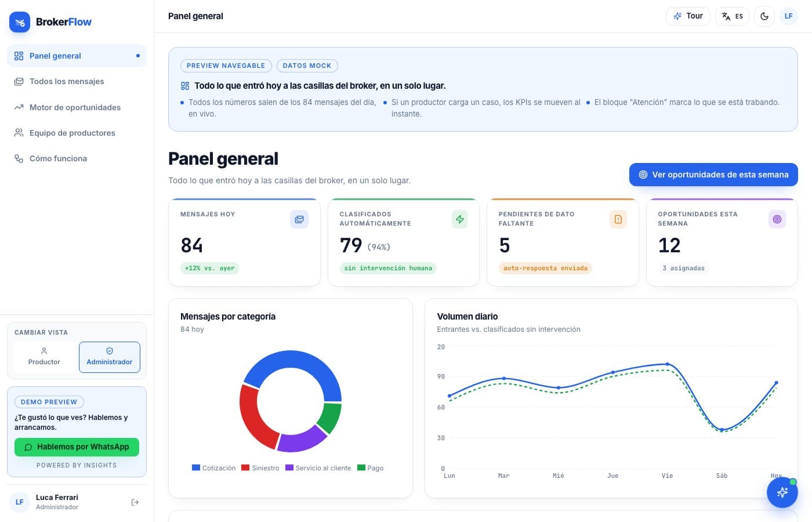The width and height of the screenshot is (812, 522).
Task: Click the Mensajes Hoy card icon
Action: (x=299, y=219)
